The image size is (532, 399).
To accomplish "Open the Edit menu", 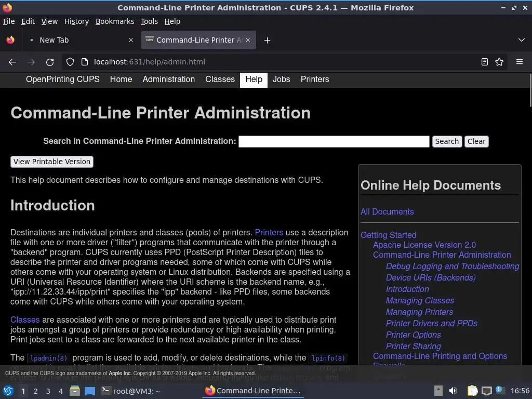I will [x=28, y=21].
